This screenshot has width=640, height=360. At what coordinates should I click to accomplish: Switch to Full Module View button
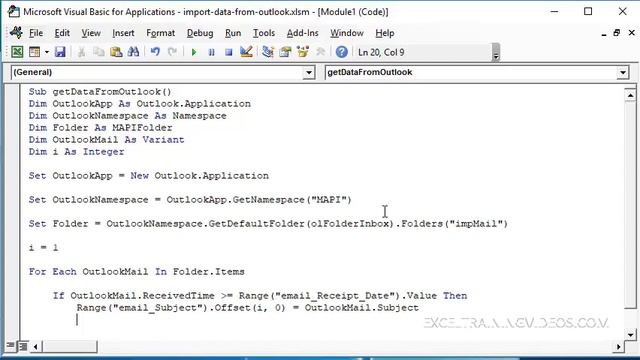[x=23, y=347]
